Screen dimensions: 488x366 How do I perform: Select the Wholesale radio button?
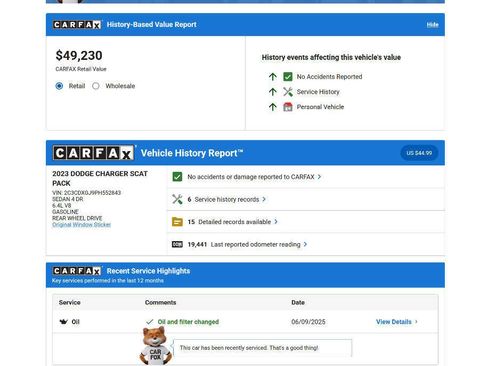pos(96,86)
